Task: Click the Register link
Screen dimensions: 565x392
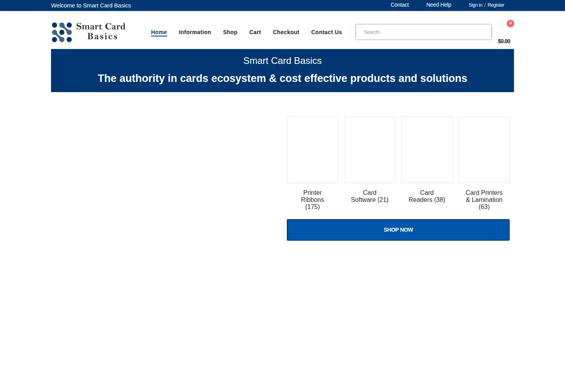Action: [x=496, y=5]
